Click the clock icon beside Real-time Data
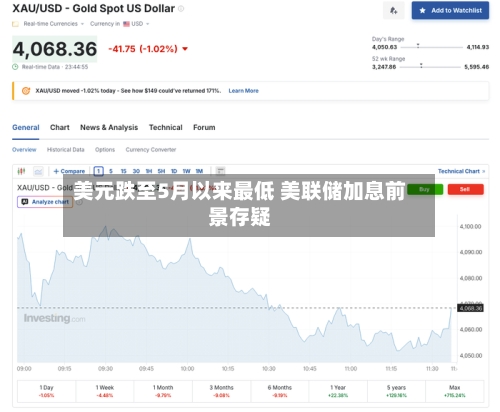Screen dimensions: 500x412 (15, 67)
